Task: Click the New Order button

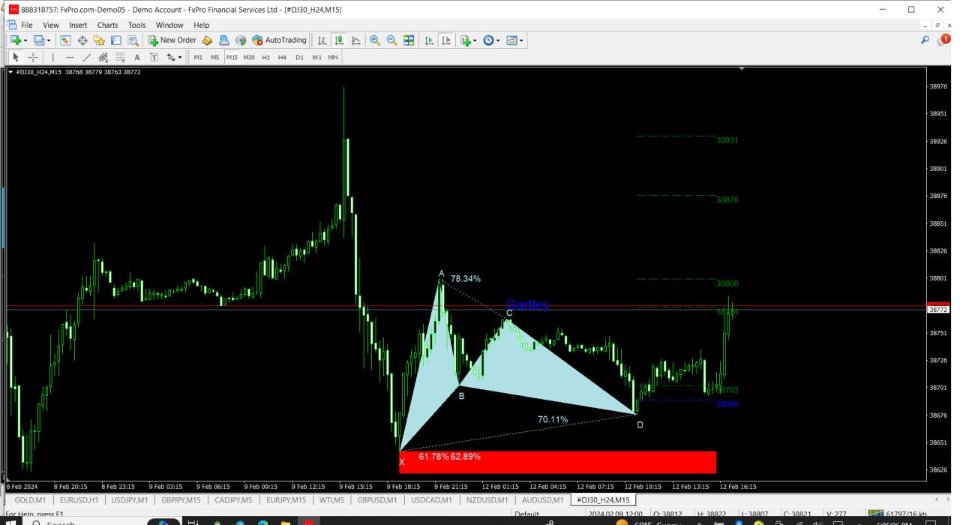Action: point(172,40)
